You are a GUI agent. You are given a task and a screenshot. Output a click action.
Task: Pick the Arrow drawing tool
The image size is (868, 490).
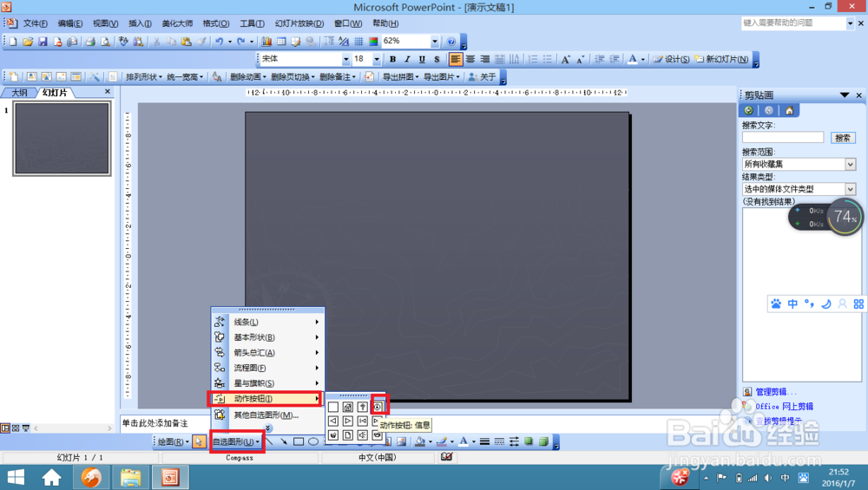(284, 441)
